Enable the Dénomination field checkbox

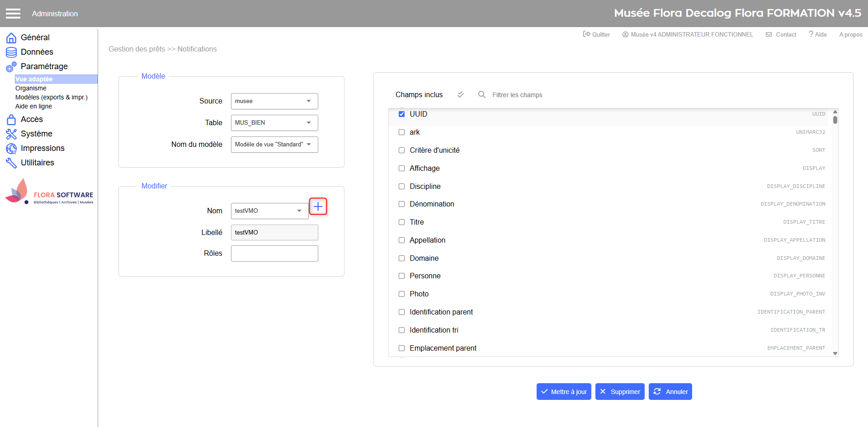pyautogui.click(x=401, y=204)
